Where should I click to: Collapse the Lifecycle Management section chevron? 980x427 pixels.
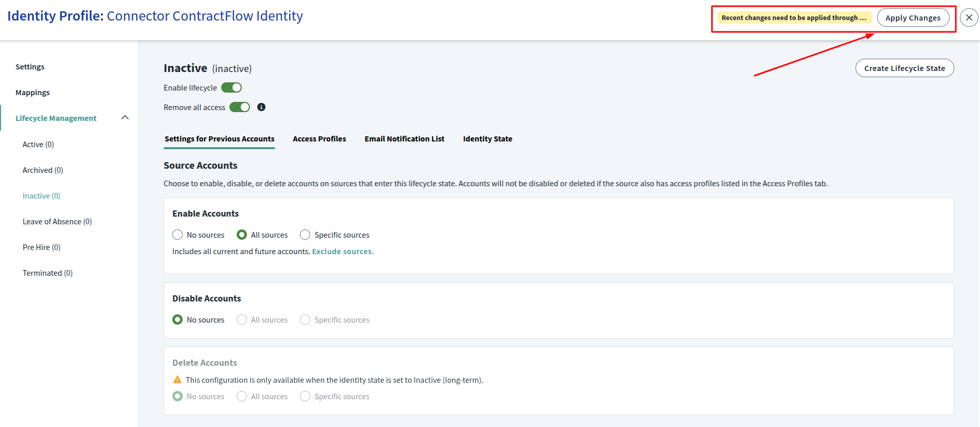point(125,118)
